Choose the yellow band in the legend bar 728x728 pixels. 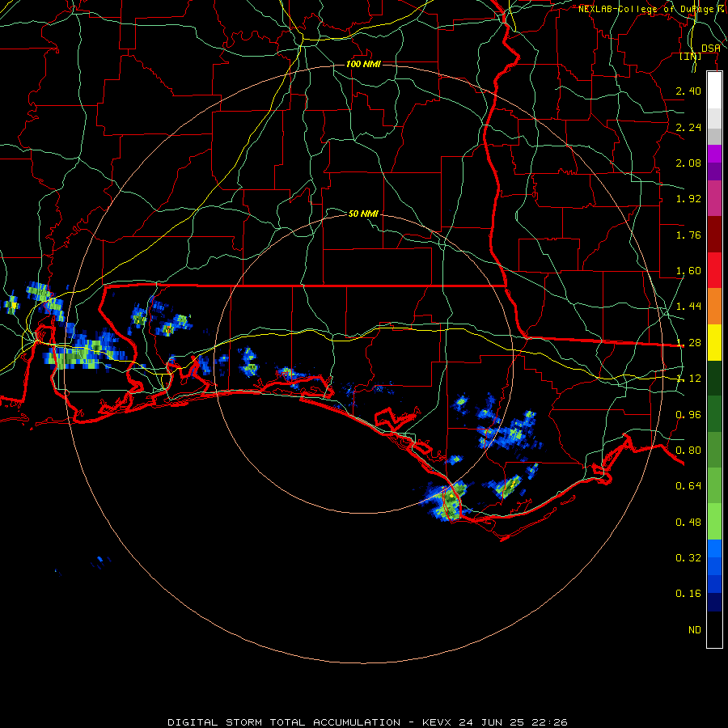714,342
